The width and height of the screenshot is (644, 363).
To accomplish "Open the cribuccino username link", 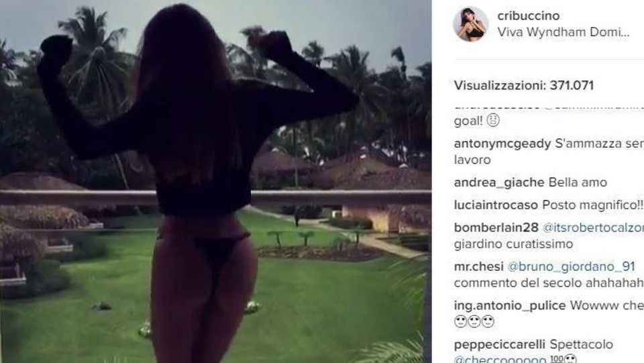I will pyautogui.click(x=528, y=15).
